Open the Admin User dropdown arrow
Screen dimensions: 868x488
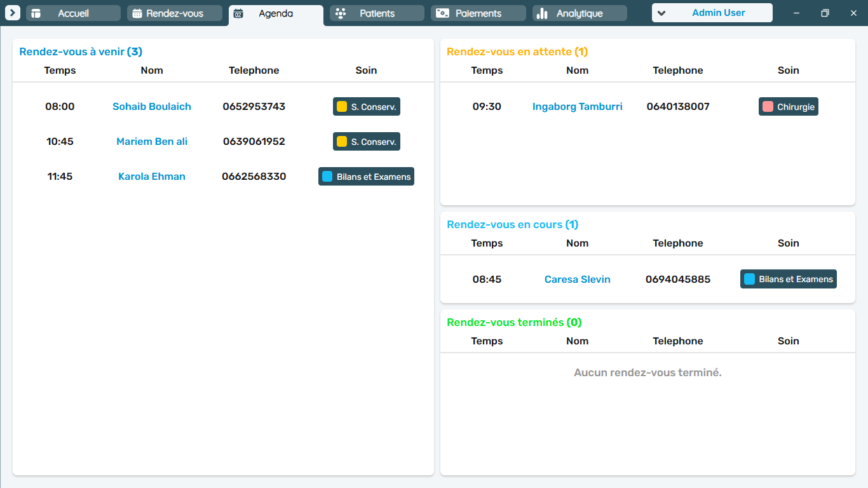(x=661, y=13)
